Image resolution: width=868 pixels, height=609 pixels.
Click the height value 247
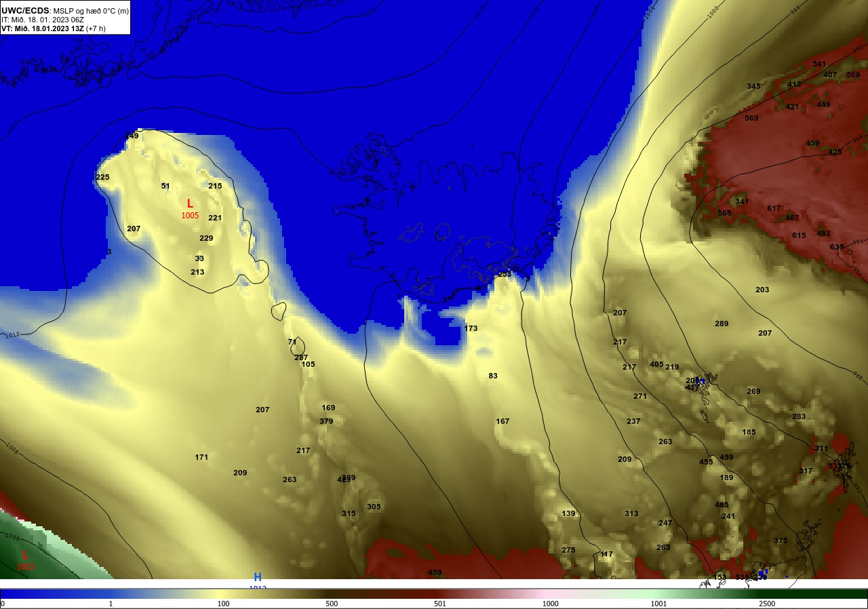(665, 523)
